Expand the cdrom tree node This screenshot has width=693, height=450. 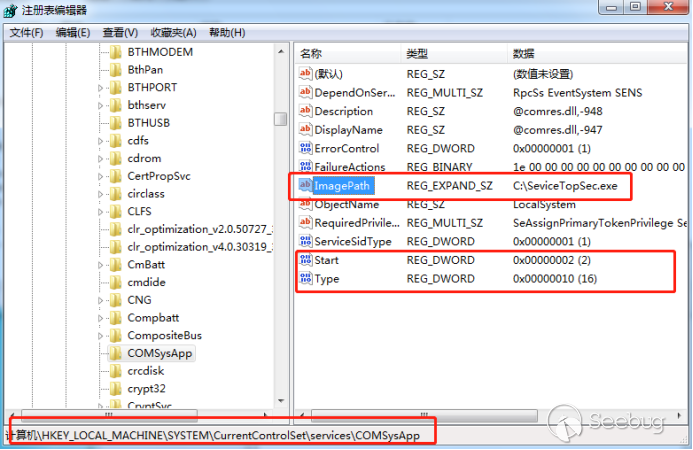(x=100, y=159)
